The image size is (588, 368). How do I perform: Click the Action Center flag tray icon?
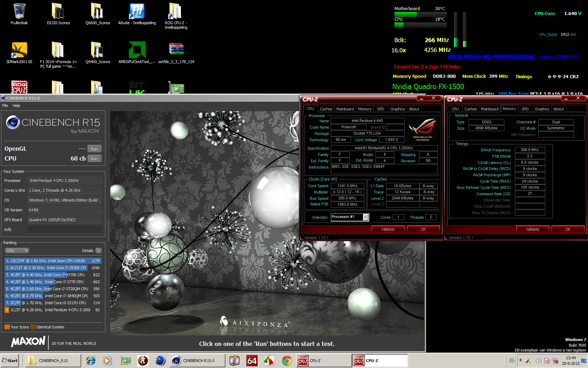[547, 361]
